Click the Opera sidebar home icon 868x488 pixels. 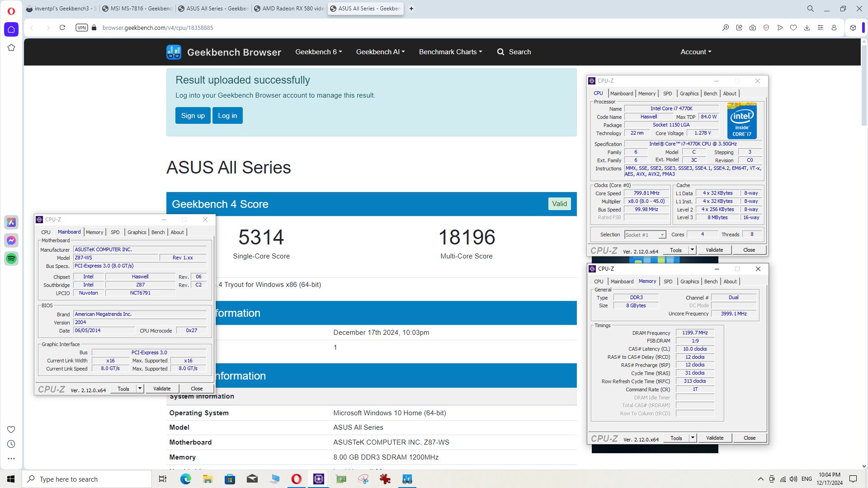pyautogui.click(x=11, y=29)
